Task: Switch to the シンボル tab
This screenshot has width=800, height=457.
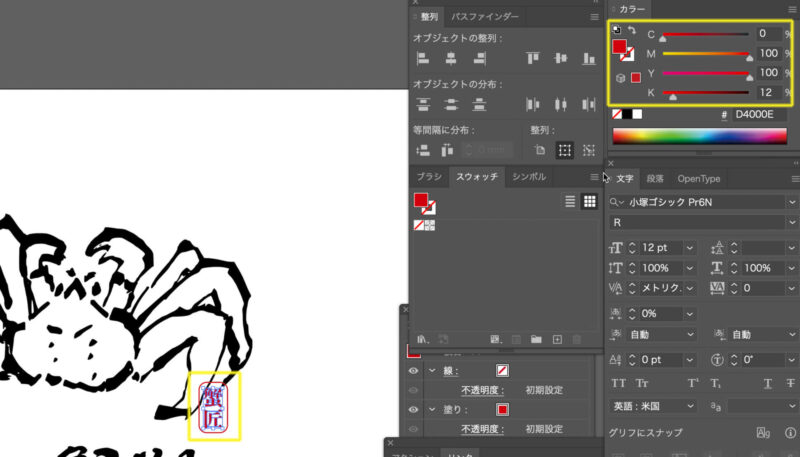Action: point(529,176)
